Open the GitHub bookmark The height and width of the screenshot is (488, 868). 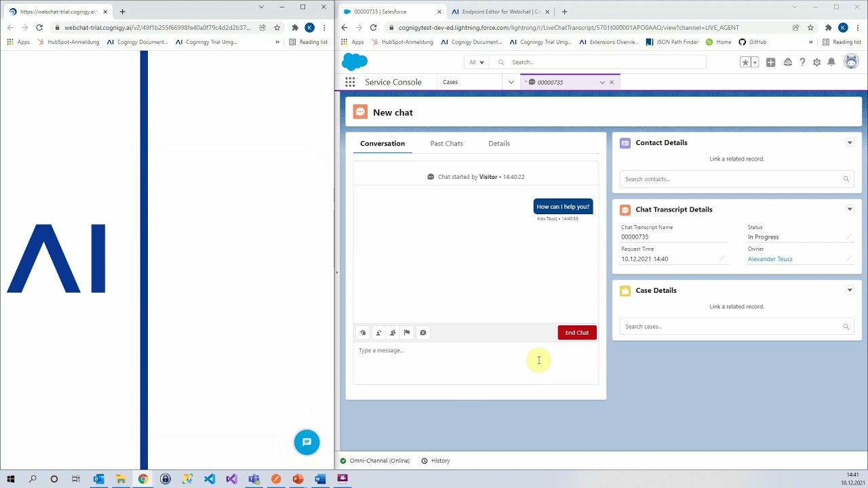point(753,42)
